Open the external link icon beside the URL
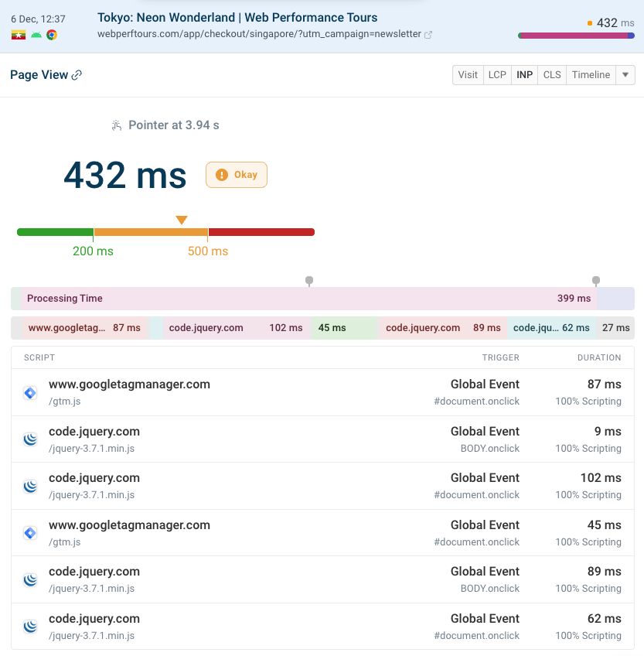 tap(428, 34)
